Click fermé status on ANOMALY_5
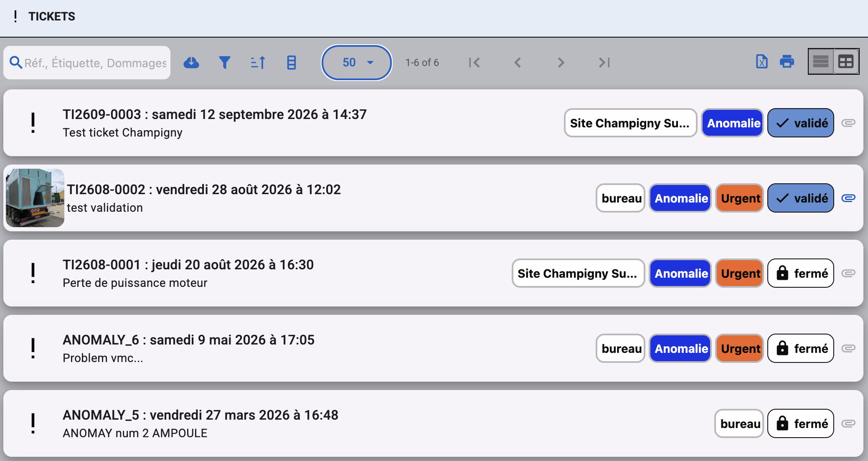Screen dimensions: 868x461 click(x=801, y=423)
